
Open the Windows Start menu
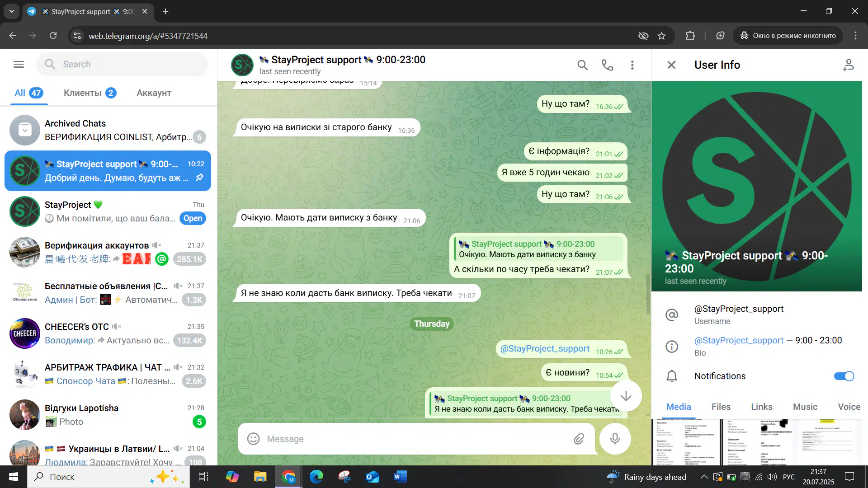pos(14,477)
